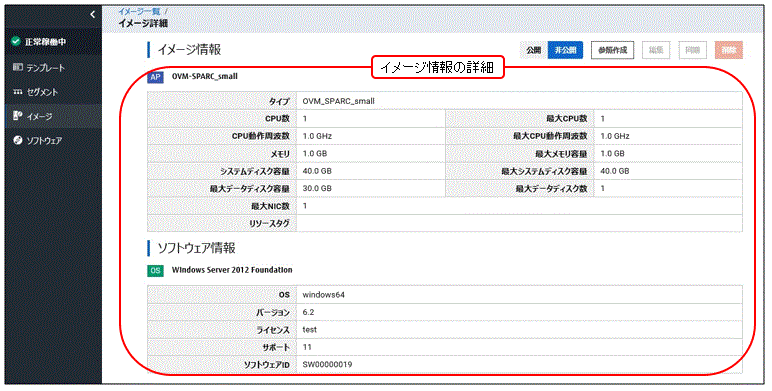Select the ソフトウェアID value SW00000019
This screenshot has height=391, width=772.
coord(327,364)
